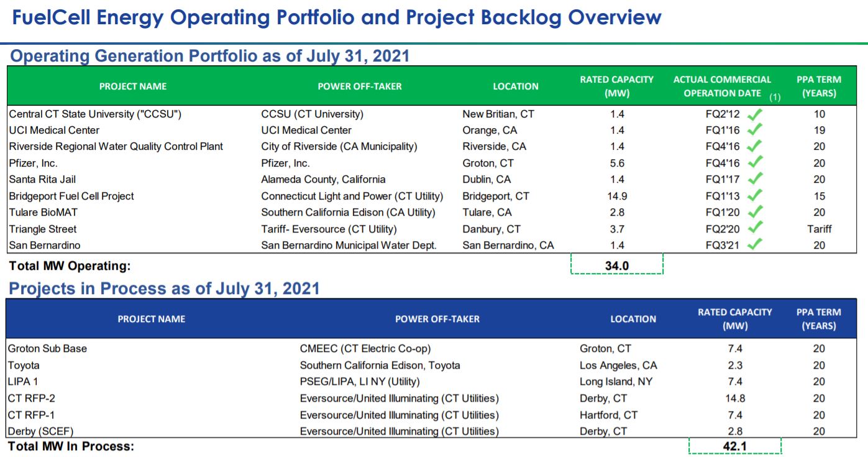Click the 34.0 total MW operating value
This screenshot has width=868, height=457.
click(x=617, y=266)
